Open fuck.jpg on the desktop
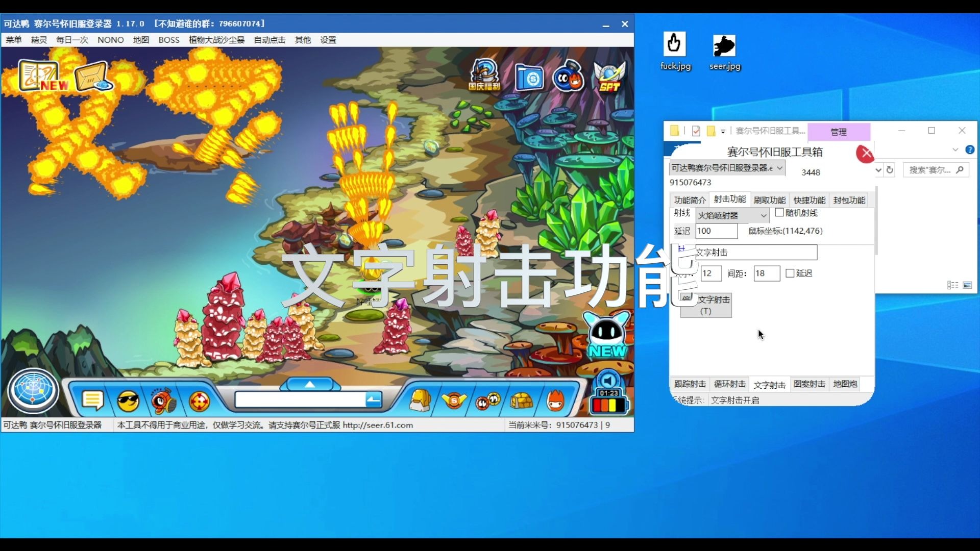The height and width of the screenshot is (551, 980). coord(675,52)
